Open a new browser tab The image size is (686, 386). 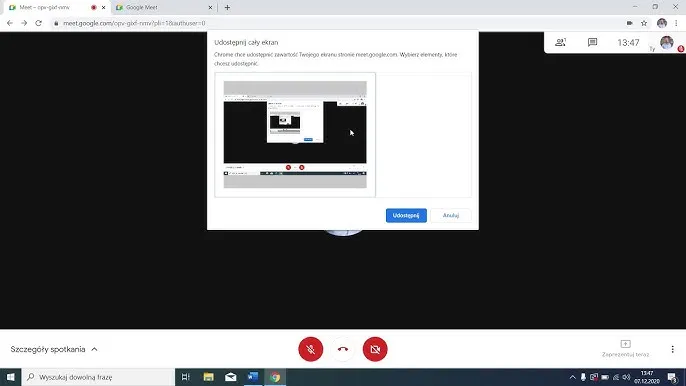pyautogui.click(x=227, y=7)
